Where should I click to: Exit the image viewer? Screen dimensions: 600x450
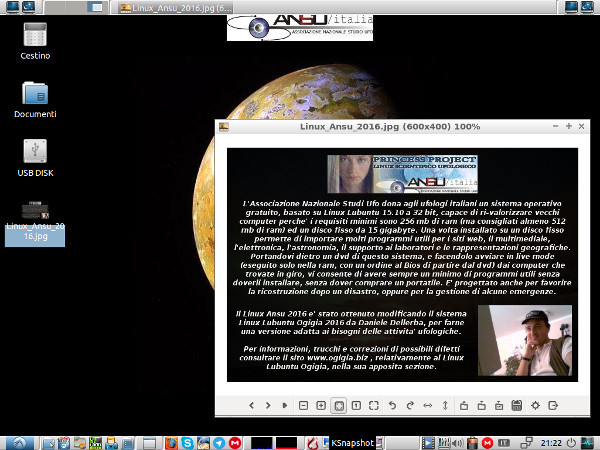553,405
